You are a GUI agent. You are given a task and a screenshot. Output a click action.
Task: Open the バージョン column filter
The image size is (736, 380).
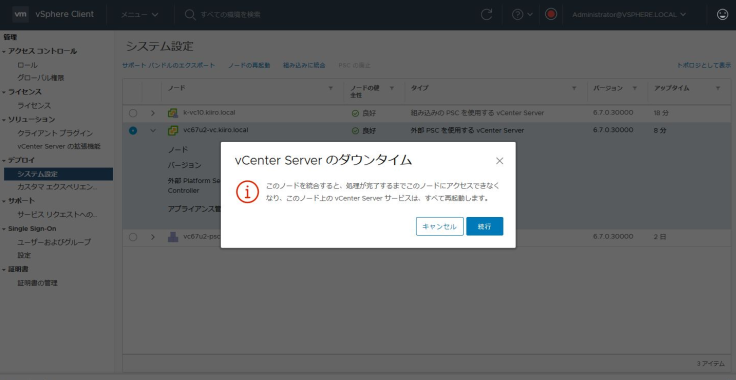635,88
